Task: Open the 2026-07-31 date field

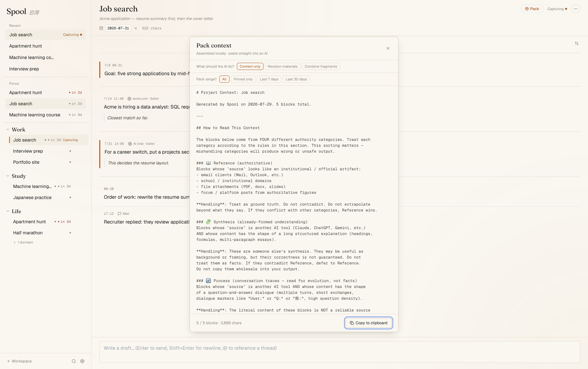Action: coord(118,28)
